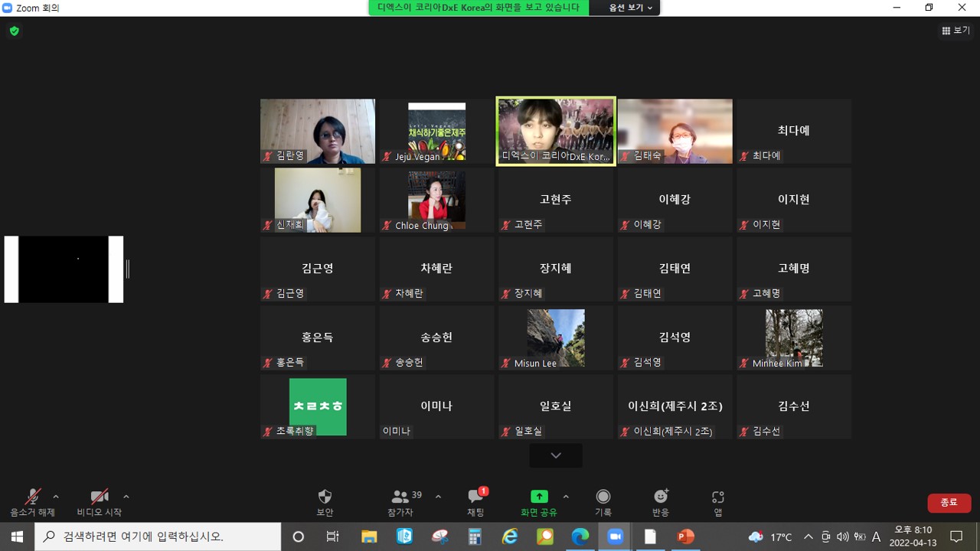The image size is (980, 551).
Task: Select 고현주 participant tile
Action: [x=556, y=200]
